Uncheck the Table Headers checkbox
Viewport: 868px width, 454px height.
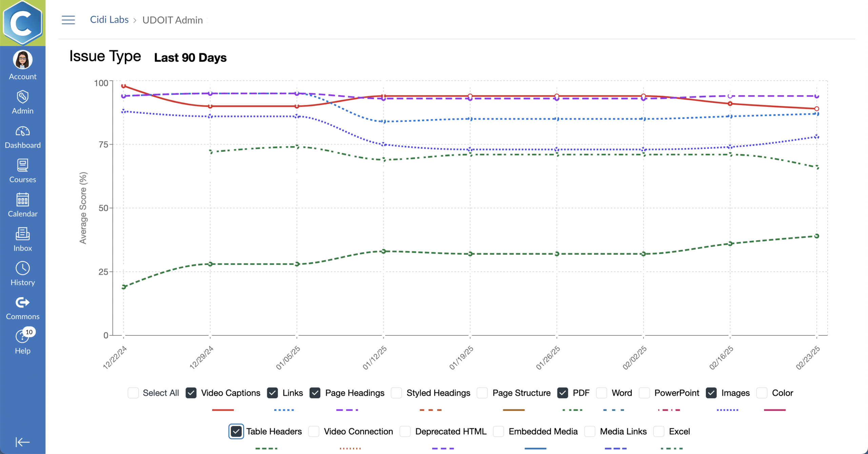[x=236, y=432]
